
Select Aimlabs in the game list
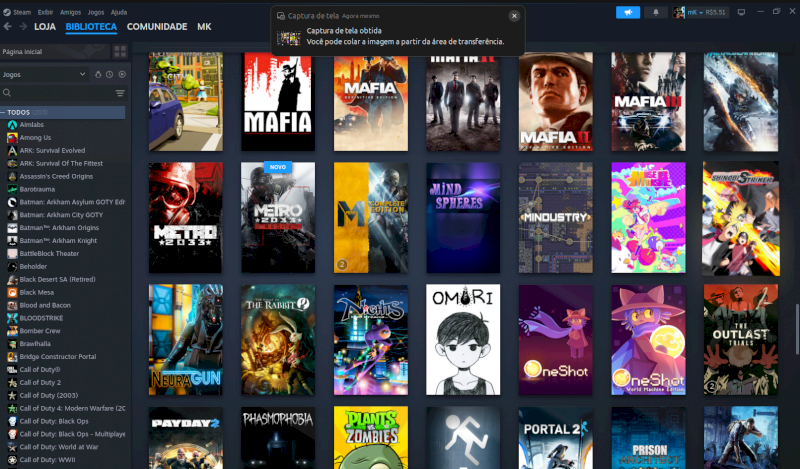(x=31, y=125)
